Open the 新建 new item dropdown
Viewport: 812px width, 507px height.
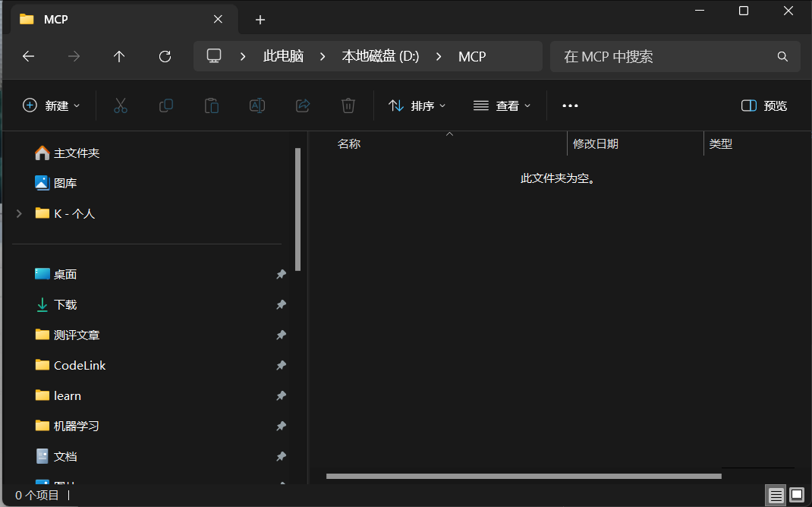52,105
